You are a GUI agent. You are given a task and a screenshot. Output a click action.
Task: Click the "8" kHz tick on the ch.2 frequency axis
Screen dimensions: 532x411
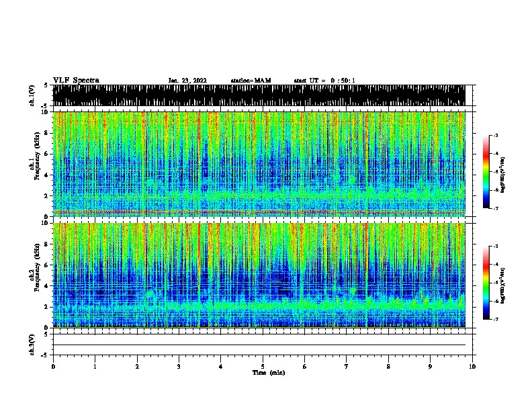47,244
